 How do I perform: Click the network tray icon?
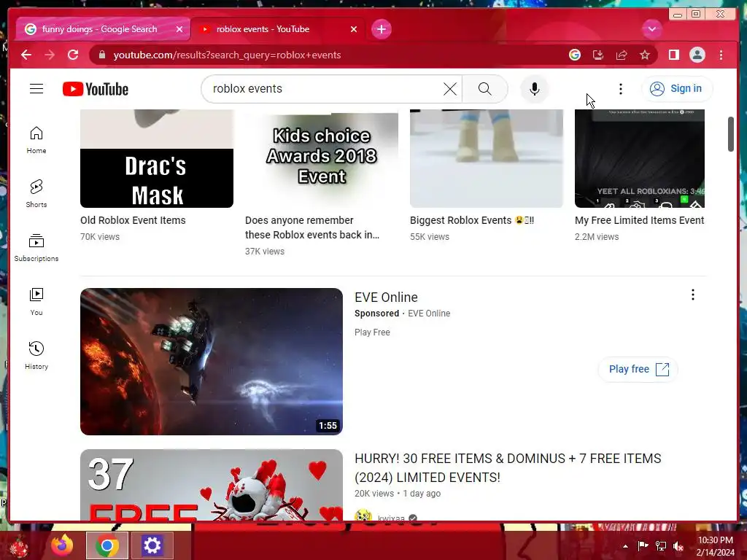click(x=661, y=545)
